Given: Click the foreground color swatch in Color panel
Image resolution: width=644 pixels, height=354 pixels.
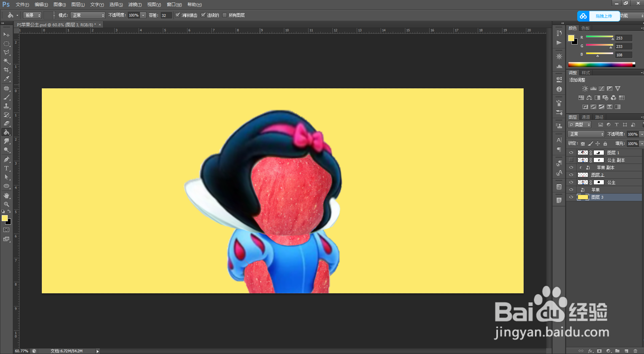Looking at the screenshot, I should [x=571, y=38].
